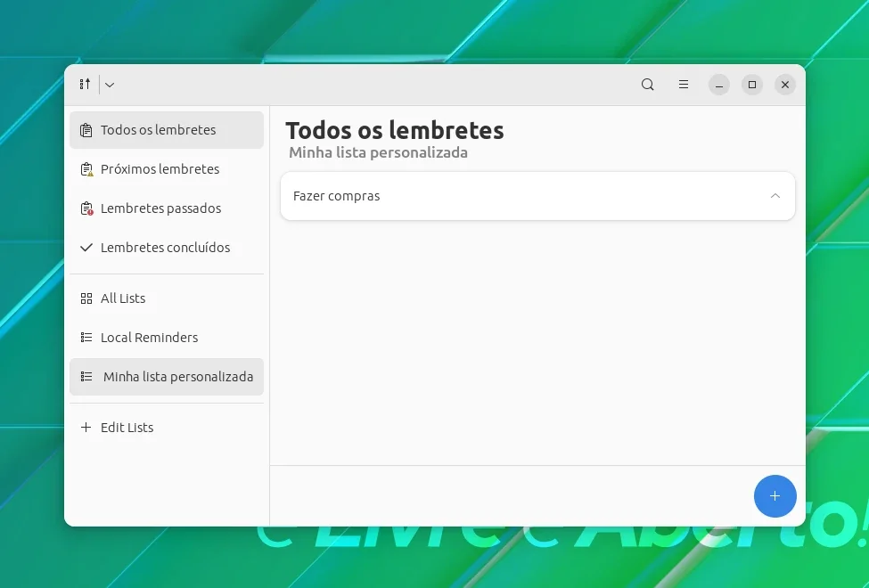Screen dimensions: 869x588
Task: Open the hamburger main menu
Action: pyautogui.click(x=684, y=85)
